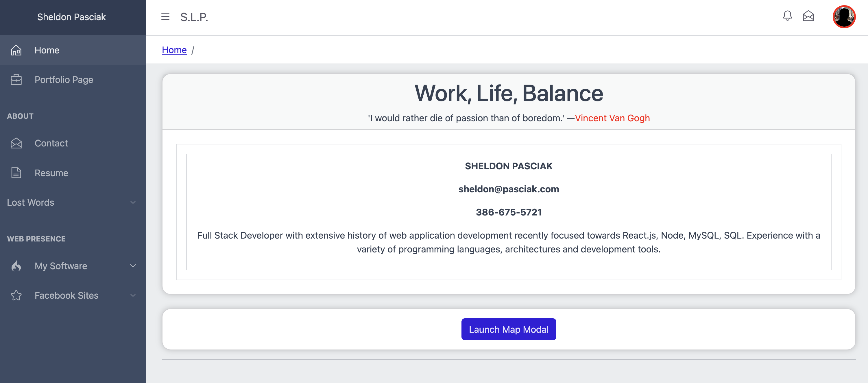This screenshot has height=383, width=868.
Task: Click the Home menu item in sidebar
Action: click(x=47, y=50)
